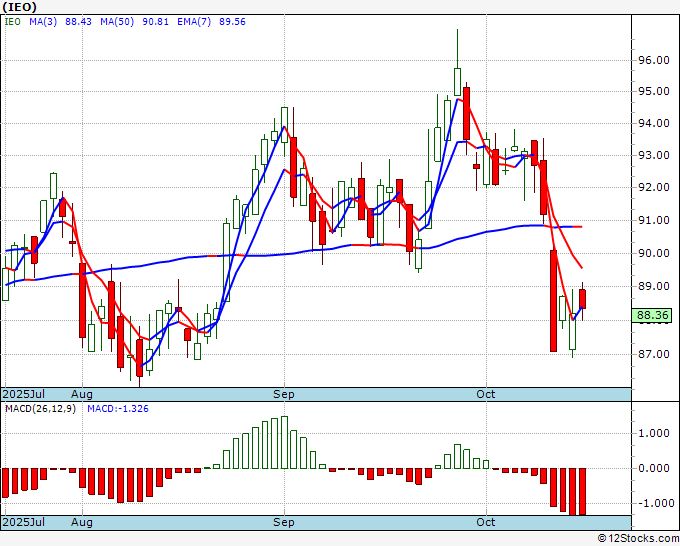The width and height of the screenshot is (680, 546).
Task: Click the 94.00 price axis label
Action: pos(654,123)
